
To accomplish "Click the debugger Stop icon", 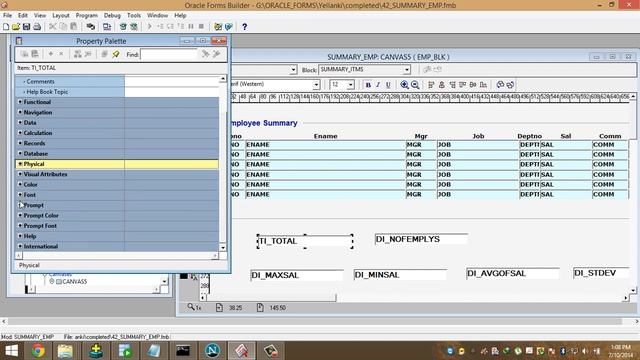I will (x=201, y=27).
